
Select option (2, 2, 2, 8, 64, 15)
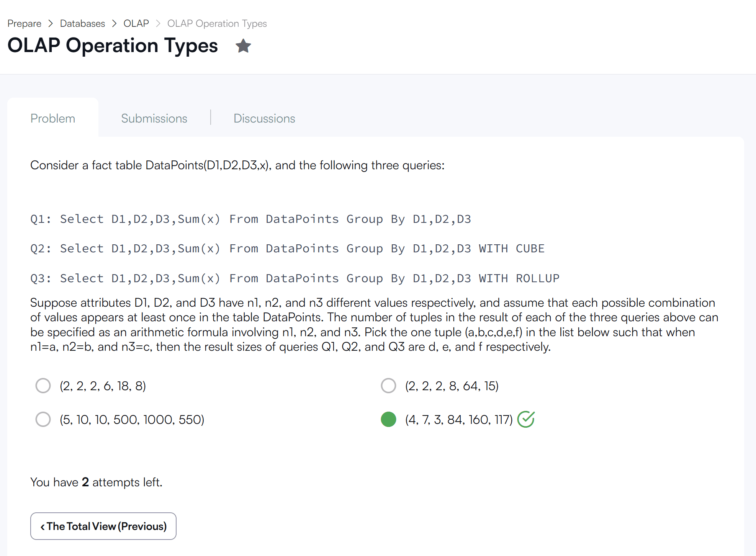pos(388,386)
